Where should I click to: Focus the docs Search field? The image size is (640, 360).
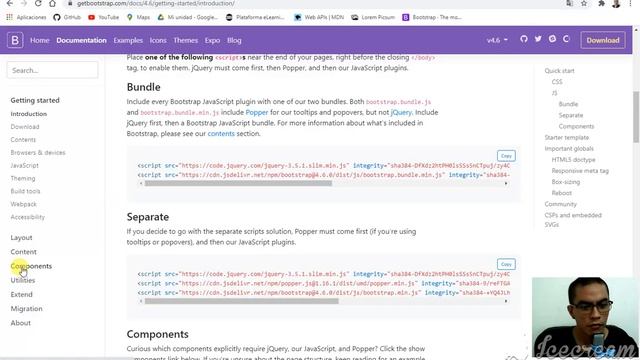tap(52, 70)
